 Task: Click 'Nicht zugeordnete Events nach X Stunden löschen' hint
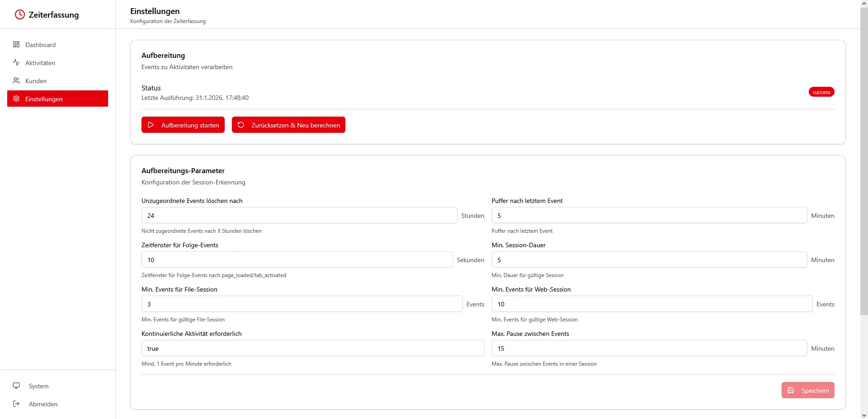(x=202, y=231)
